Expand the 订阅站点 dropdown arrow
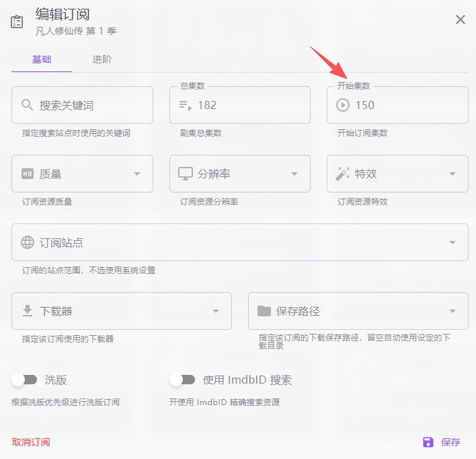476x459 pixels. (452, 242)
